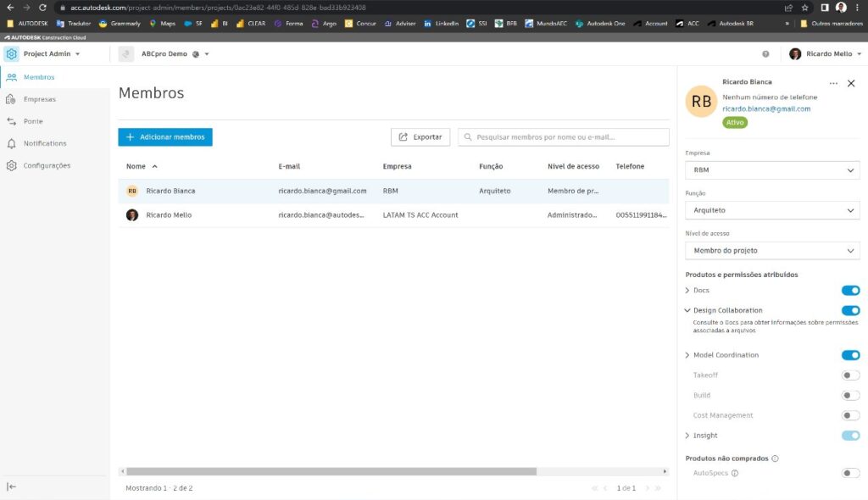The image size is (868, 500).
Task: Go to Configurações in the sidebar
Action: [x=47, y=165]
